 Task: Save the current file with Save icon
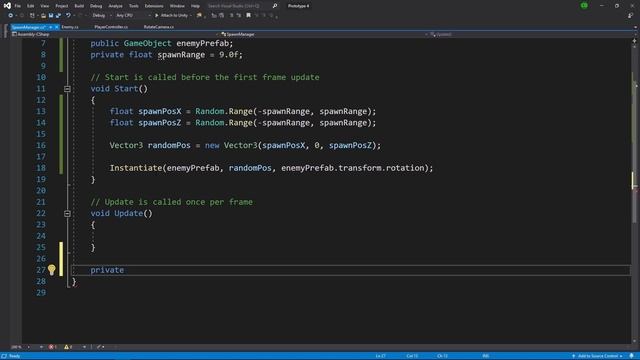tap(51, 16)
